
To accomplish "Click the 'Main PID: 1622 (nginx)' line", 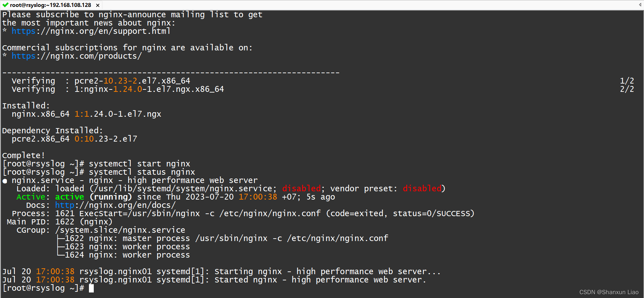I will click(60, 222).
